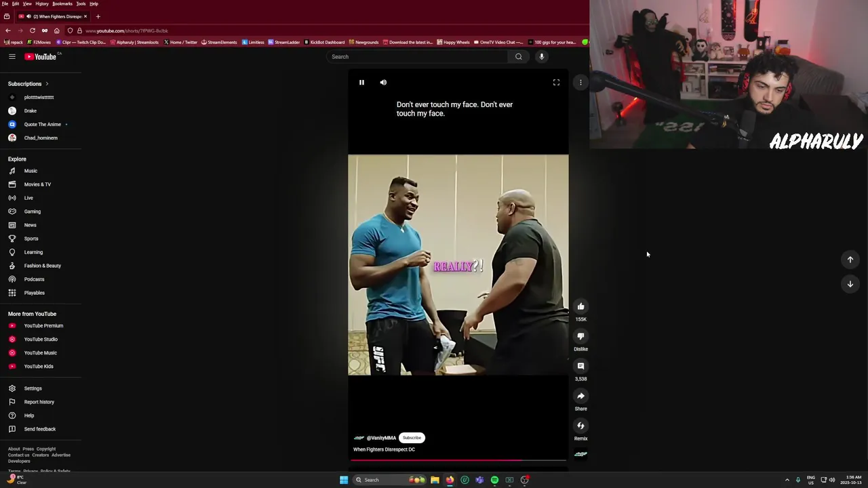Subscribe to @VanityMMA

[412, 438]
